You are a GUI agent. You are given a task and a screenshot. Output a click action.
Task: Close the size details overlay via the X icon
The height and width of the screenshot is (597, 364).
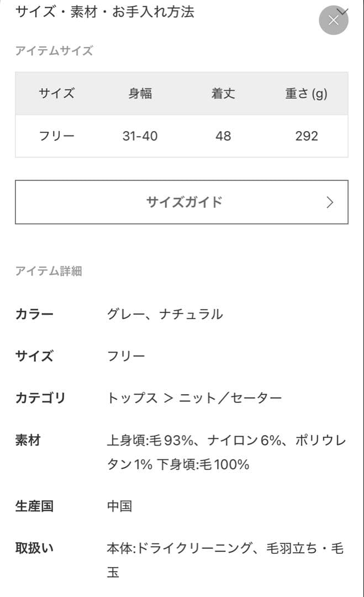coord(334,20)
